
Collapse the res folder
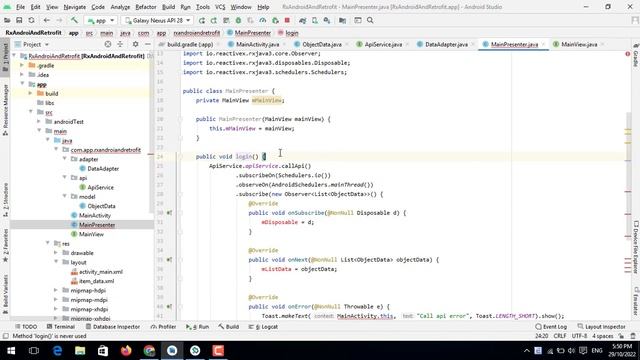[48, 244]
